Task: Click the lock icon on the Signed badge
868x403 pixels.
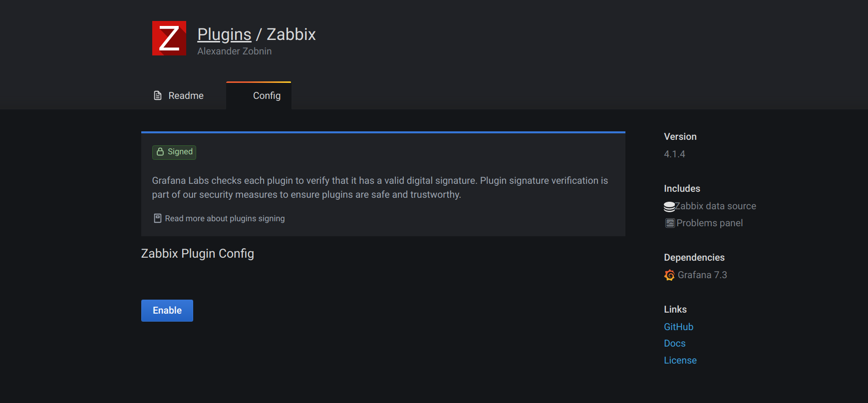Action: pyautogui.click(x=160, y=152)
